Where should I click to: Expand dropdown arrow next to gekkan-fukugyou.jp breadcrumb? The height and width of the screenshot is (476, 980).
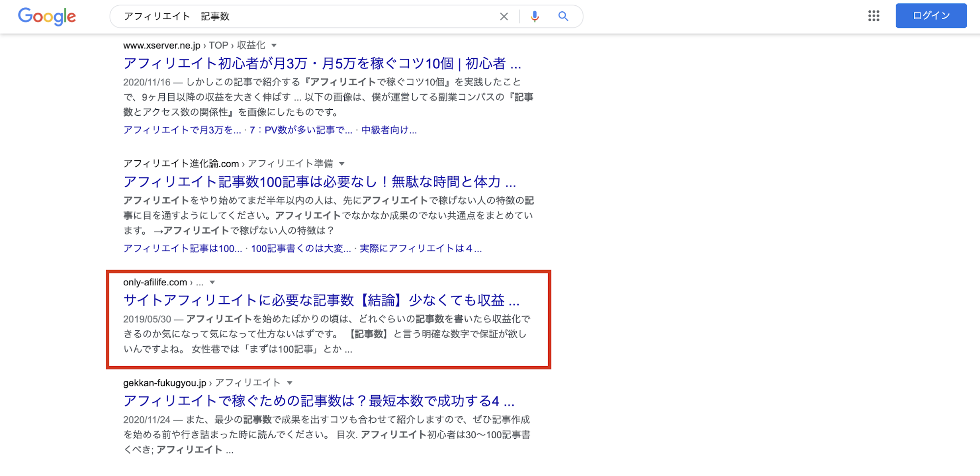point(290,383)
